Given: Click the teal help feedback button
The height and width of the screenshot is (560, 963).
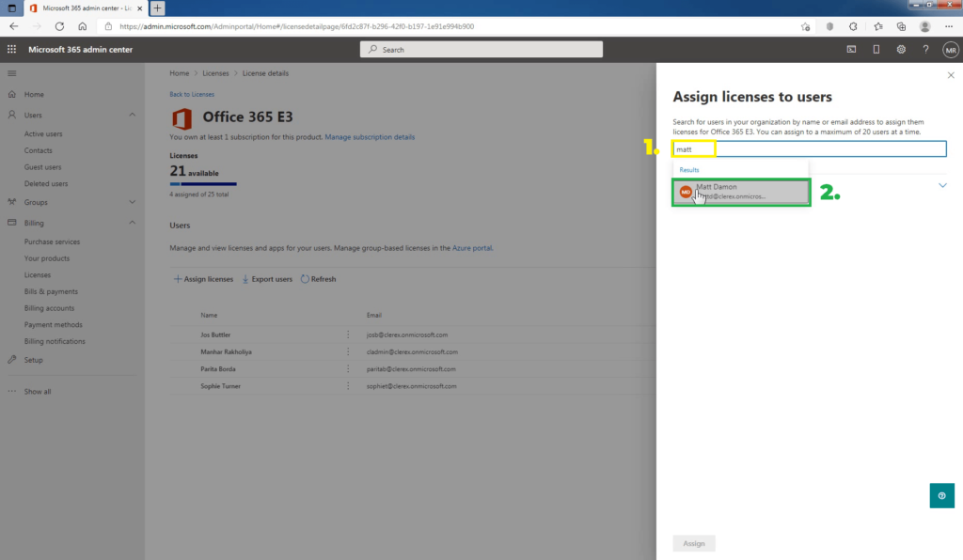Looking at the screenshot, I should click(941, 495).
